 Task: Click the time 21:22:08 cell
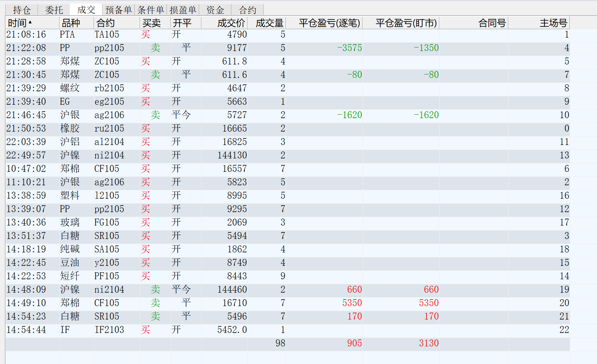coord(26,48)
